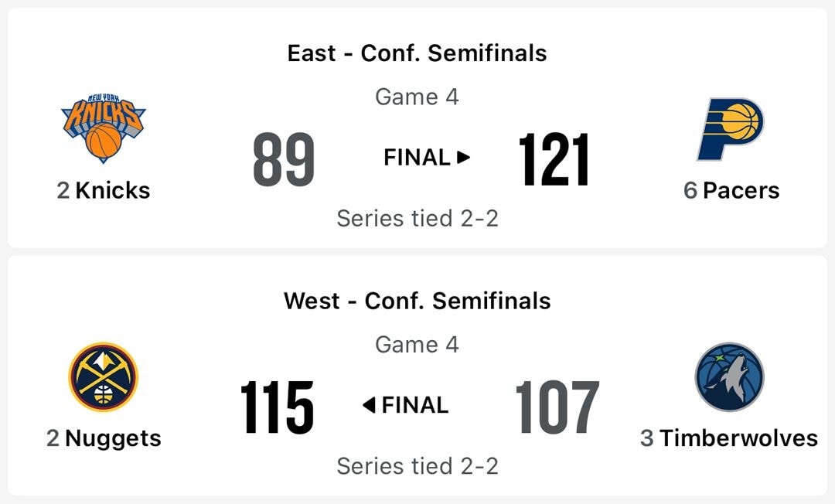
Task: Select the East - Conf. Semifinals heading
Action: tap(417, 53)
